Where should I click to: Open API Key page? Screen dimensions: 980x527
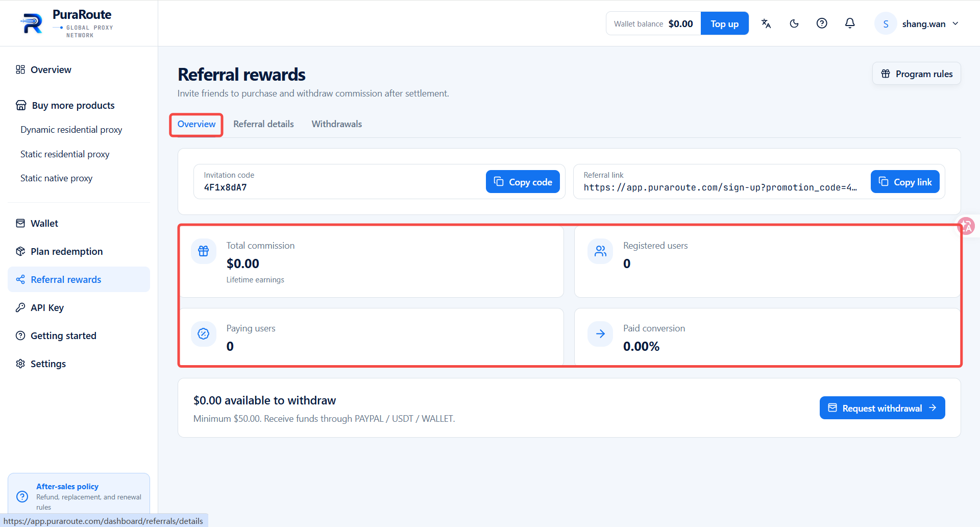click(x=79, y=307)
